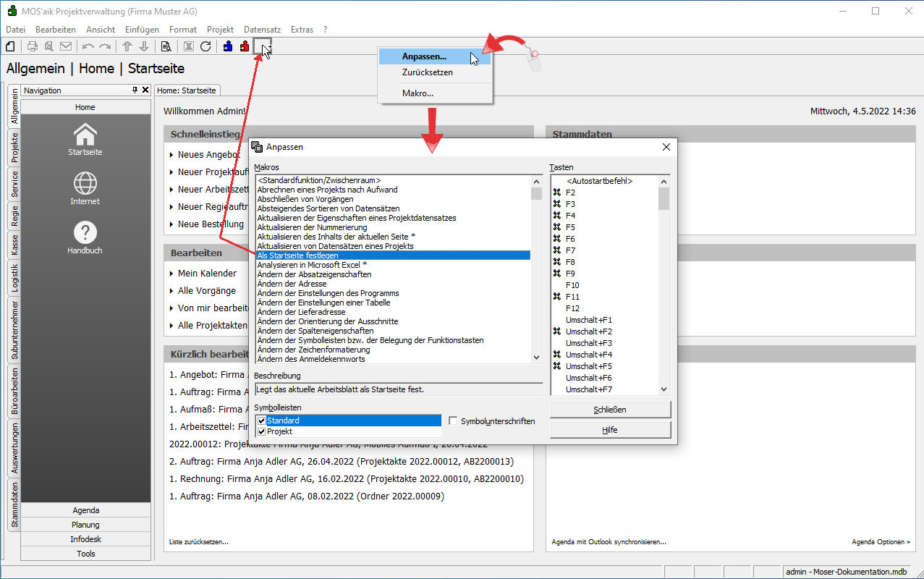This screenshot has width=924, height=579.
Task: Select Zurücksetzen from the context menu
Action: tap(427, 72)
